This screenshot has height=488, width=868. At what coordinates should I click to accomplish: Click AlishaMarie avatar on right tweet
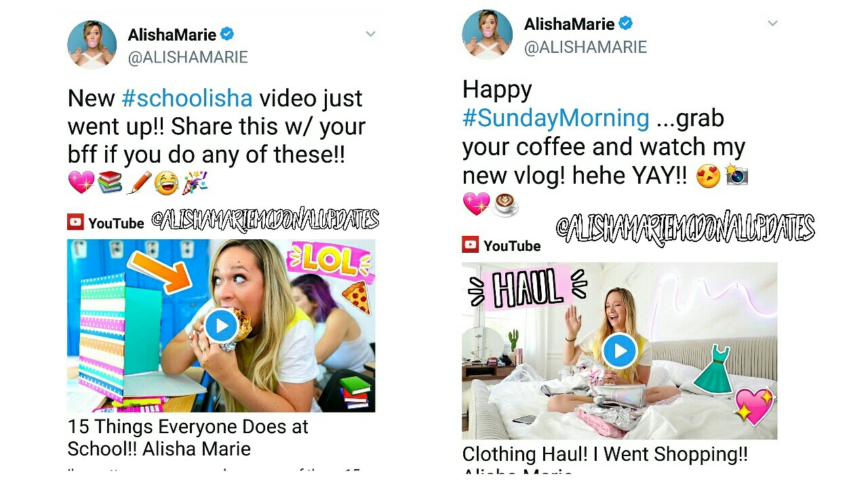[488, 34]
